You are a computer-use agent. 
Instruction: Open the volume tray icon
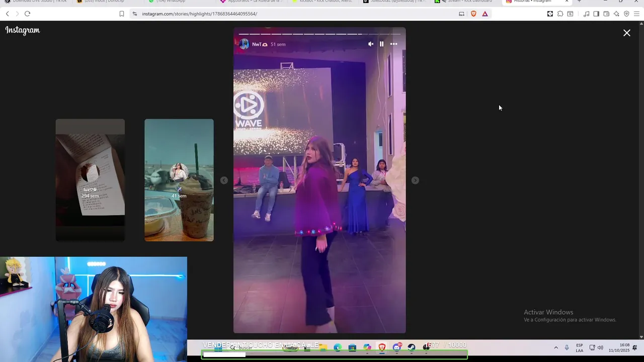[x=600, y=347]
